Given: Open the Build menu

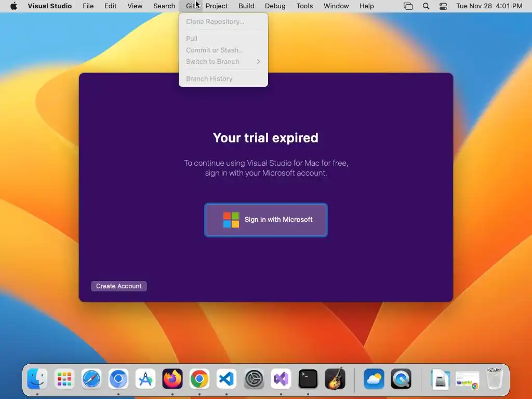Looking at the screenshot, I should pos(246,6).
